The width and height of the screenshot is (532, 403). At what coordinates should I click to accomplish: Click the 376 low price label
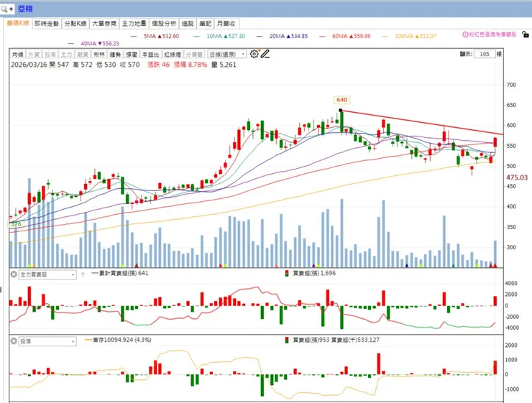pos(16,224)
